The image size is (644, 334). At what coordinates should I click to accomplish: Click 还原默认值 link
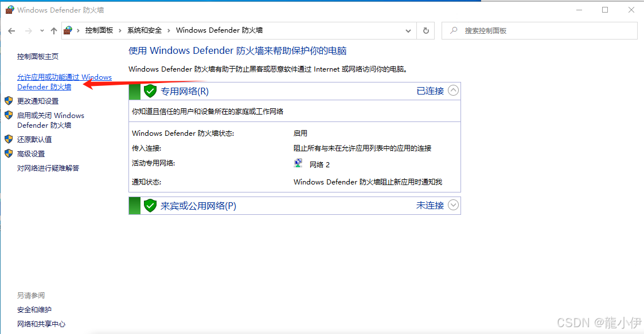click(34, 140)
